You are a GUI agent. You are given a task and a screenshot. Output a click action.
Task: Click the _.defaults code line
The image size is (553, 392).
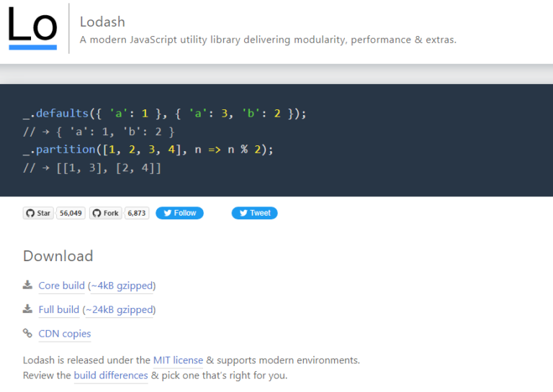pos(165,114)
